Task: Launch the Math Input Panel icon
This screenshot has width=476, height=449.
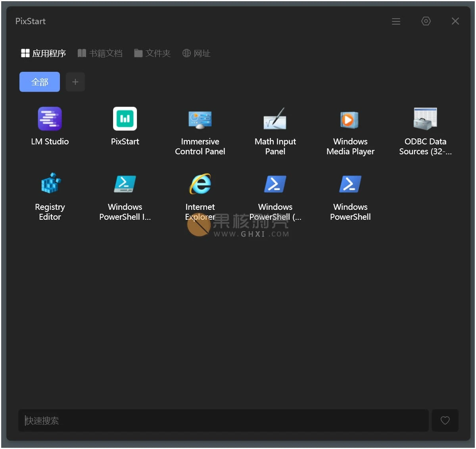Action: click(275, 119)
